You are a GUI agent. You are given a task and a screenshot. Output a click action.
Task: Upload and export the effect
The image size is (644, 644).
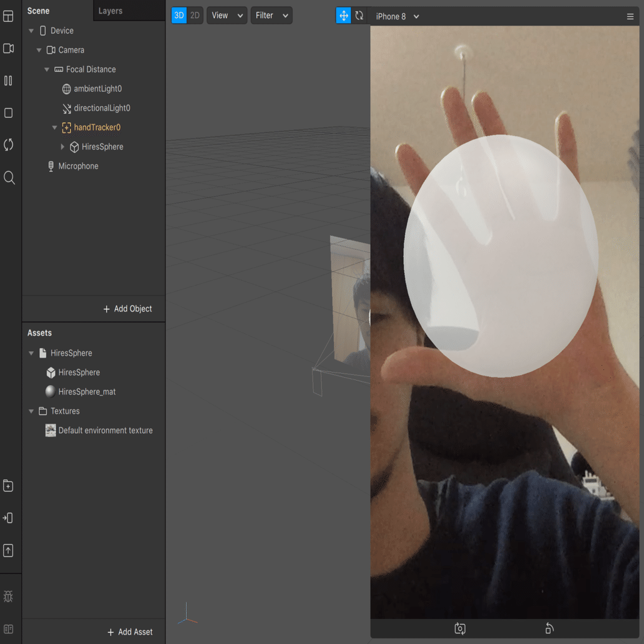click(x=9, y=550)
